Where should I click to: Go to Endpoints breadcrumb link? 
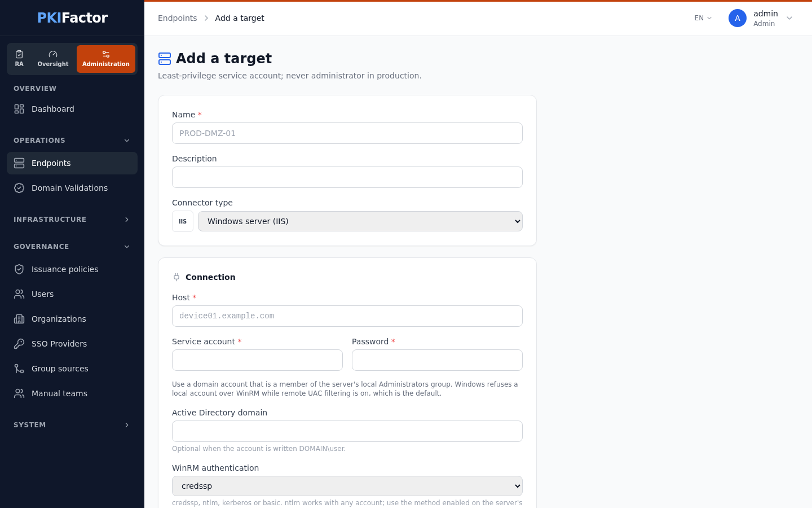[x=178, y=18]
